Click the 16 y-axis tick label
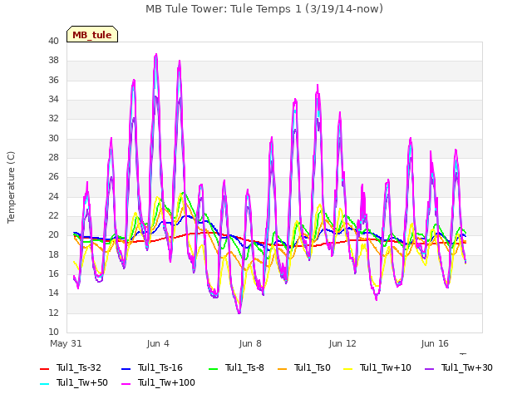Image resolution: width=532 pixels, height=399 pixels. (53, 274)
